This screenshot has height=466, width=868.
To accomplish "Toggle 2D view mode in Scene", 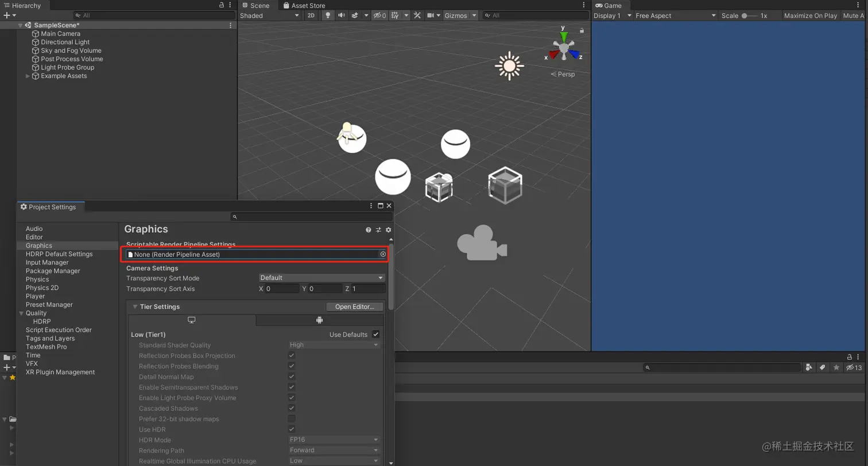I will (x=311, y=16).
